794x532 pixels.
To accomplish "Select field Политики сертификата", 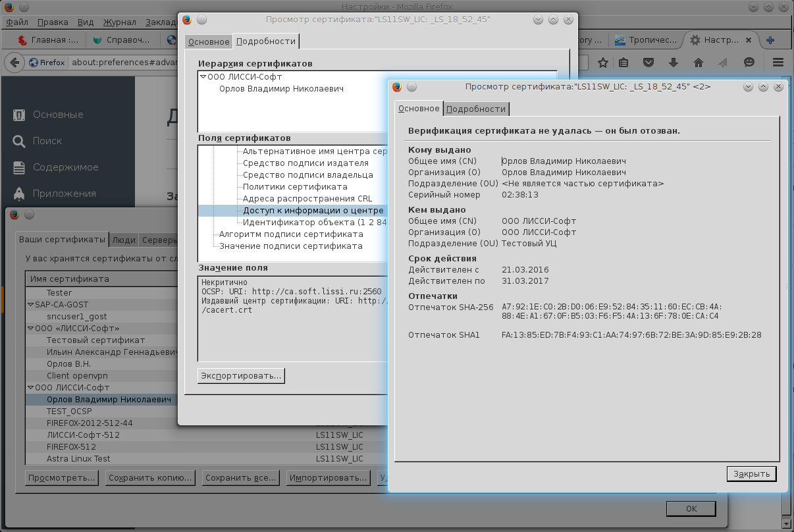I will point(295,187).
